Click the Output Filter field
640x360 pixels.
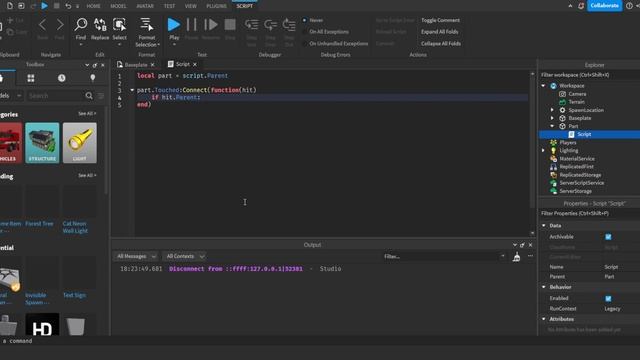443,256
